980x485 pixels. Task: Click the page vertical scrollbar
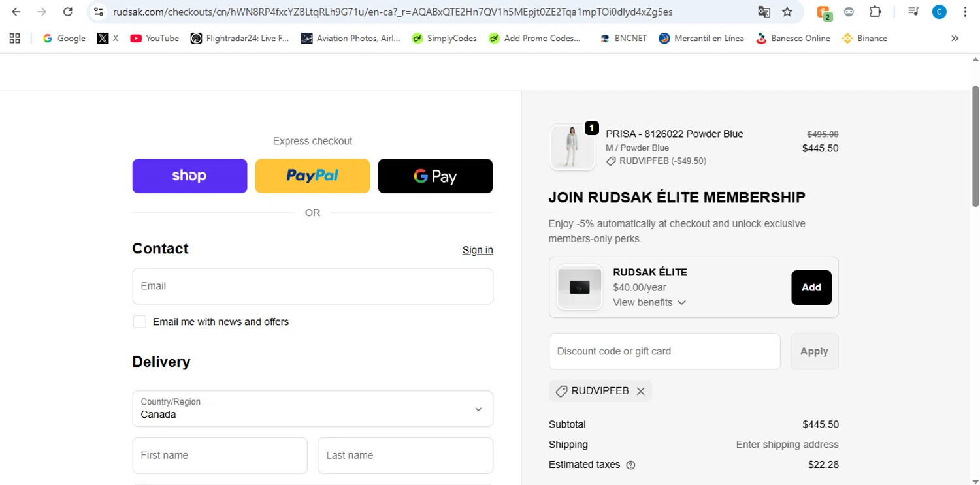pyautogui.click(x=975, y=147)
